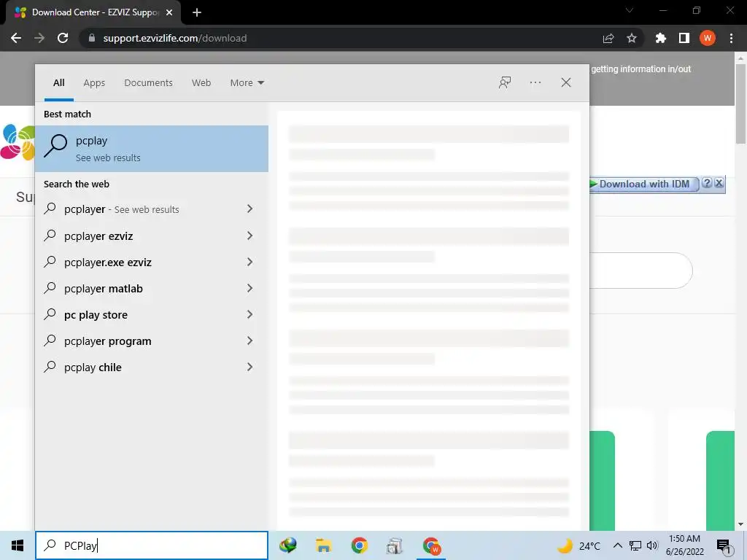Expand chevron beside pcplayer matlab

pyautogui.click(x=249, y=287)
